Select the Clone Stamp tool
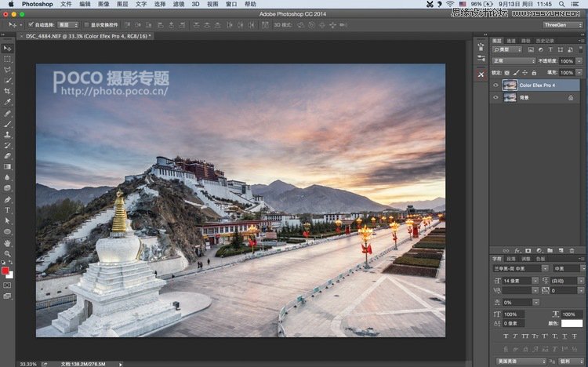 coord(7,134)
